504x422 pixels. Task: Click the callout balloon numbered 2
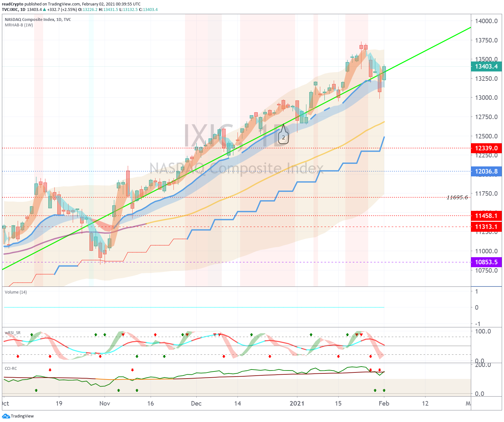[x=284, y=137]
